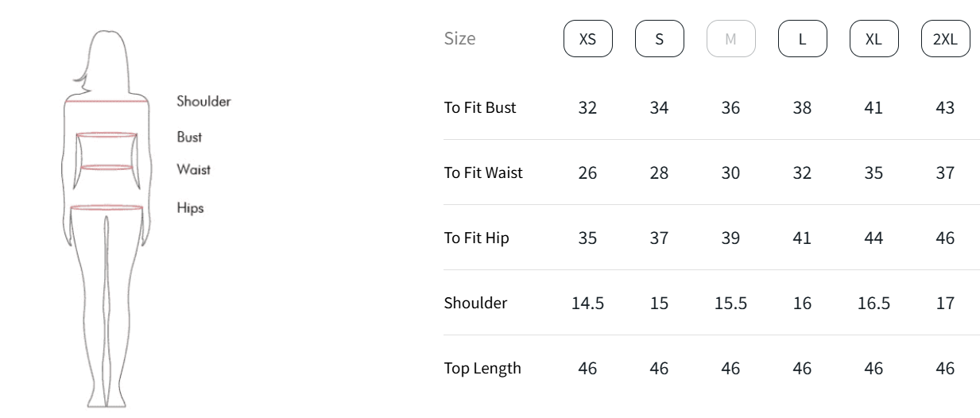The width and height of the screenshot is (980, 418).
Task: Click the XS shoulder value 14.5
Action: (x=587, y=303)
